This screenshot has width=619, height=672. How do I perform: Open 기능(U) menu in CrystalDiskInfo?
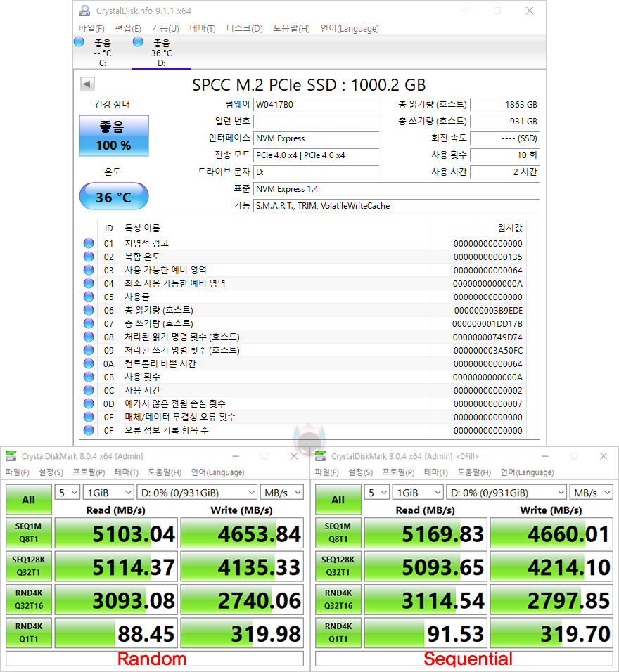tap(165, 29)
